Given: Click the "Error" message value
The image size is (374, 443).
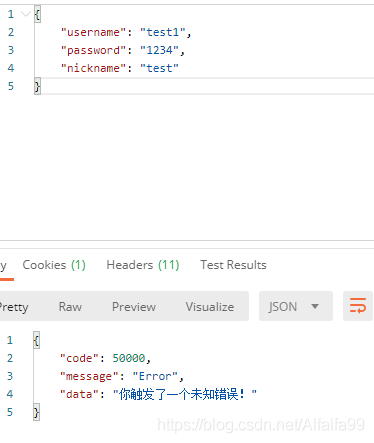Looking at the screenshot, I should tap(155, 376).
